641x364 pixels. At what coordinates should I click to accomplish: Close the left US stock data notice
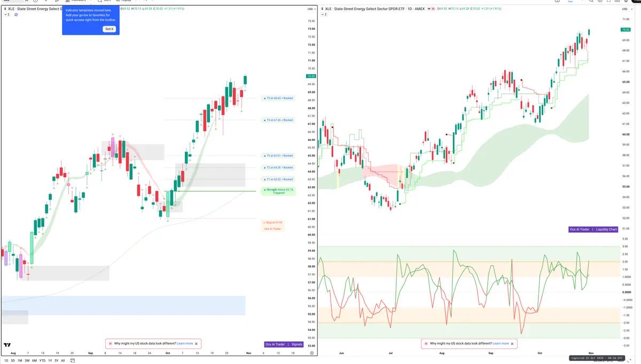pos(196,344)
